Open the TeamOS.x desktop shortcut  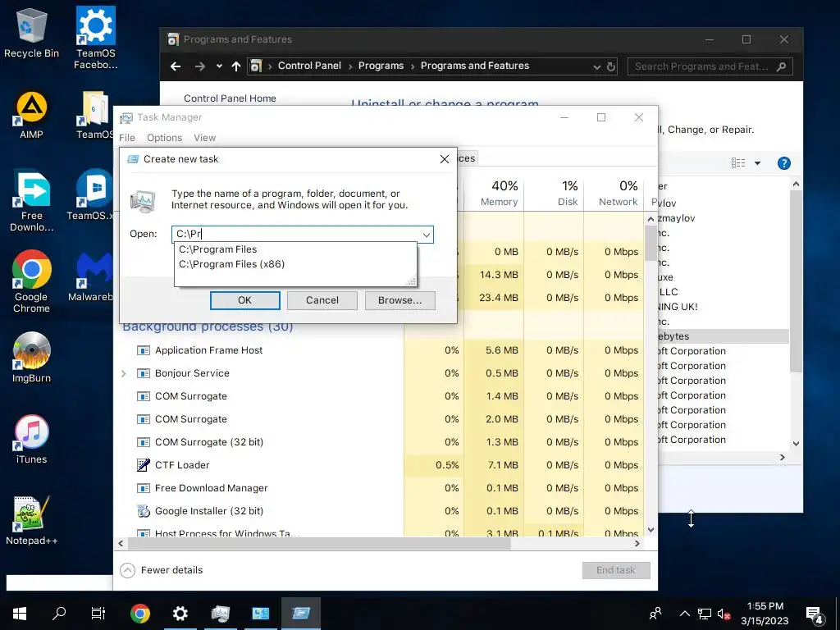pos(91,195)
